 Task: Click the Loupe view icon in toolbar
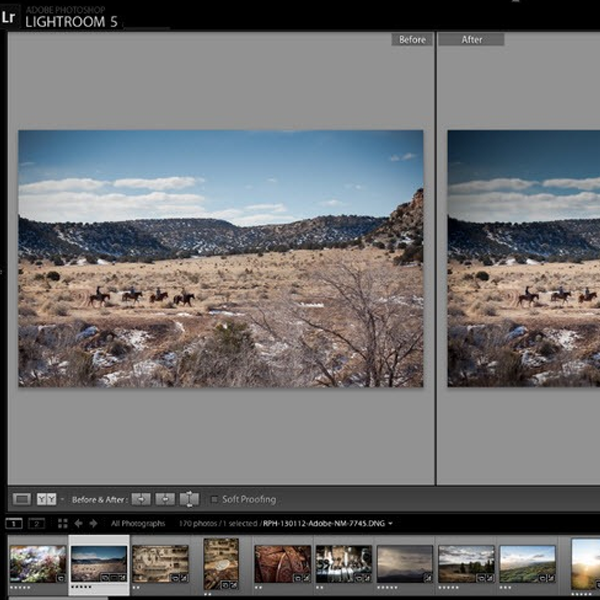tap(21, 499)
